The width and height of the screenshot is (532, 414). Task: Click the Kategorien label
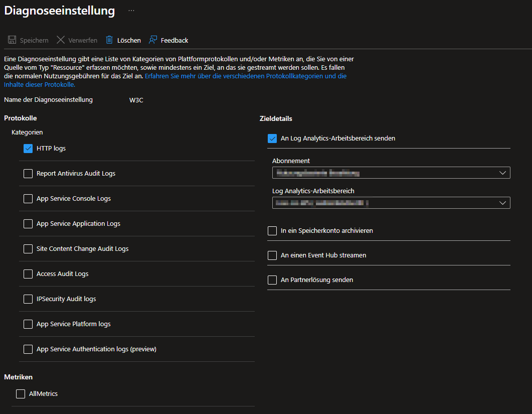pyautogui.click(x=27, y=132)
